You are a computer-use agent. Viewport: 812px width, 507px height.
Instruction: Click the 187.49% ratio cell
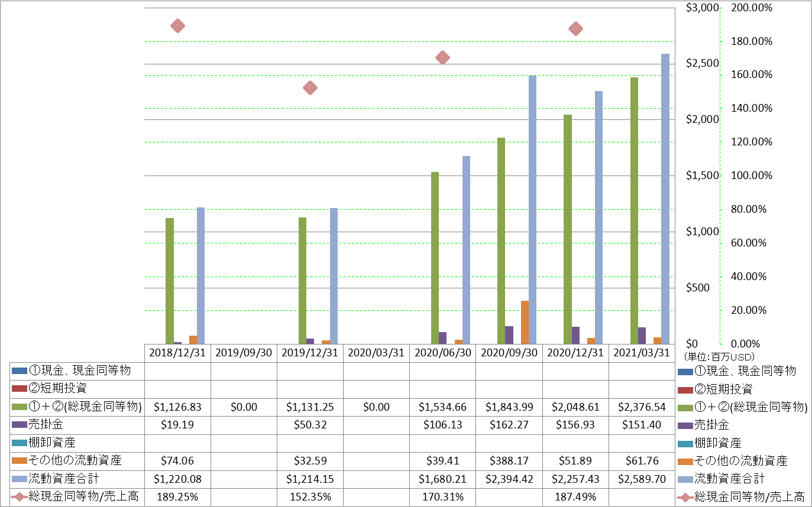[575, 497]
